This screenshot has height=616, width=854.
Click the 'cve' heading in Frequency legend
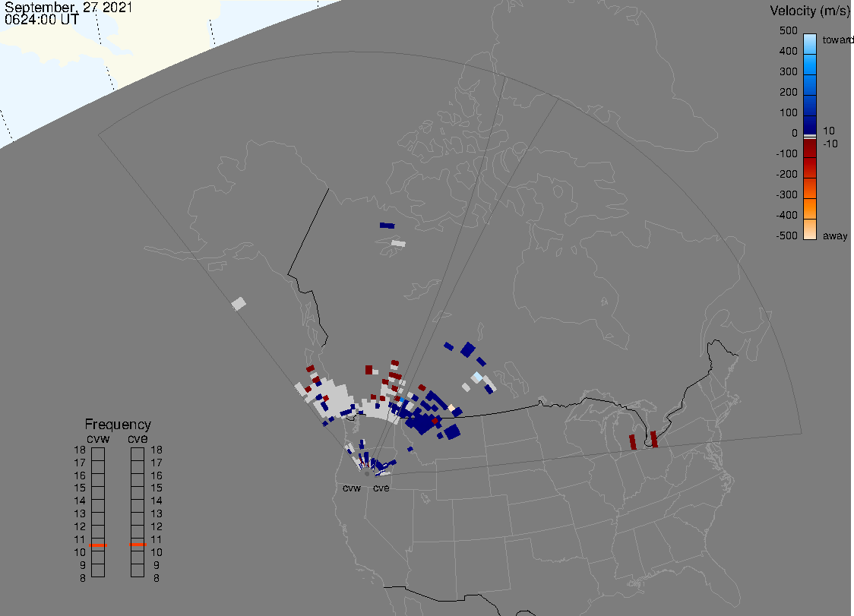(138, 438)
